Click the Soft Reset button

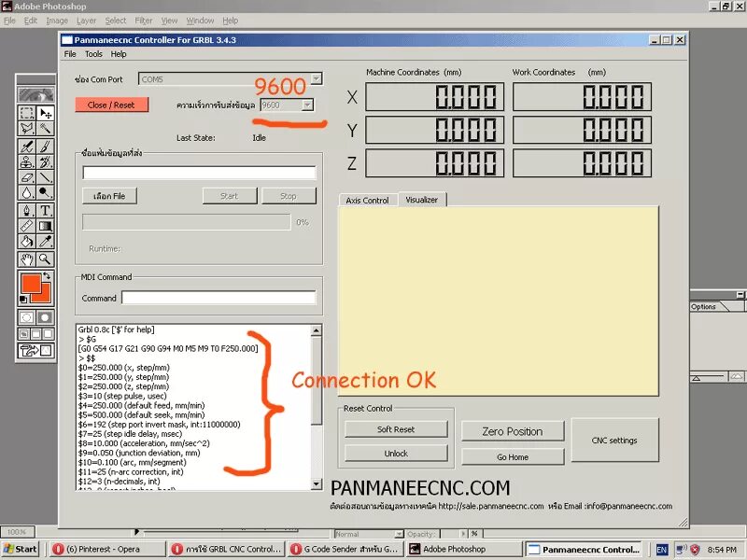(x=396, y=429)
